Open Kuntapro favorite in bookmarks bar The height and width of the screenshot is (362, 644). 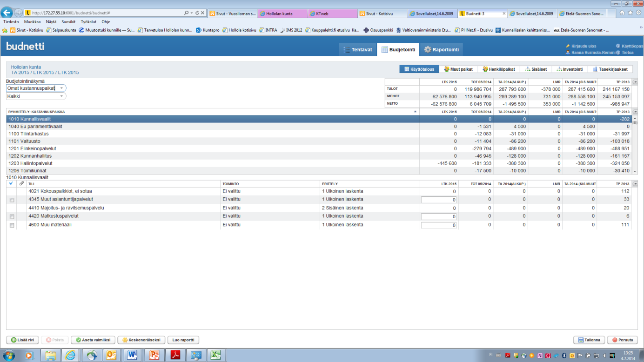pyautogui.click(x=208, y=30)
